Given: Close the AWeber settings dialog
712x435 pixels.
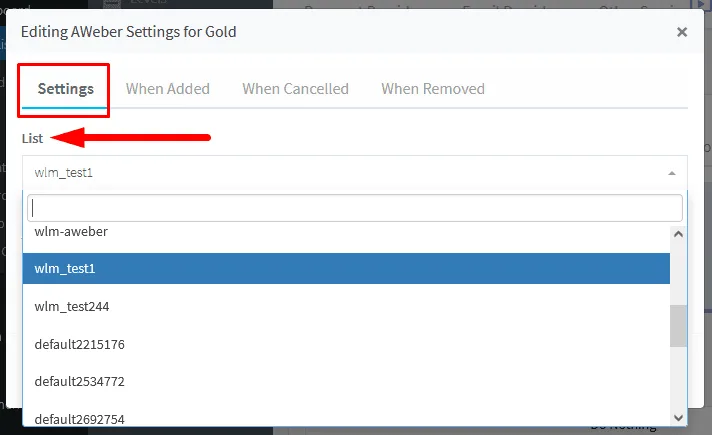Looking at the screenshot, I should pyautogui.click(x=682, y=32).
